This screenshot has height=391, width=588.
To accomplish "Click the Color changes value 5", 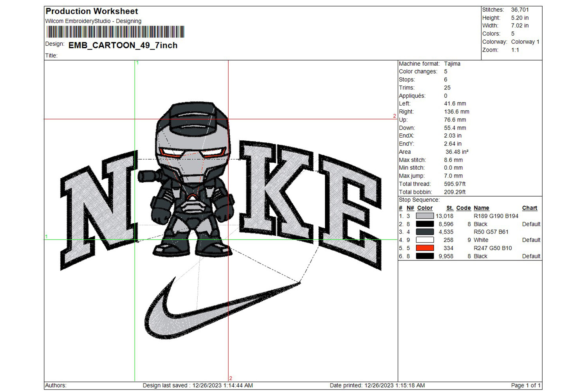I will coord(446,72).
